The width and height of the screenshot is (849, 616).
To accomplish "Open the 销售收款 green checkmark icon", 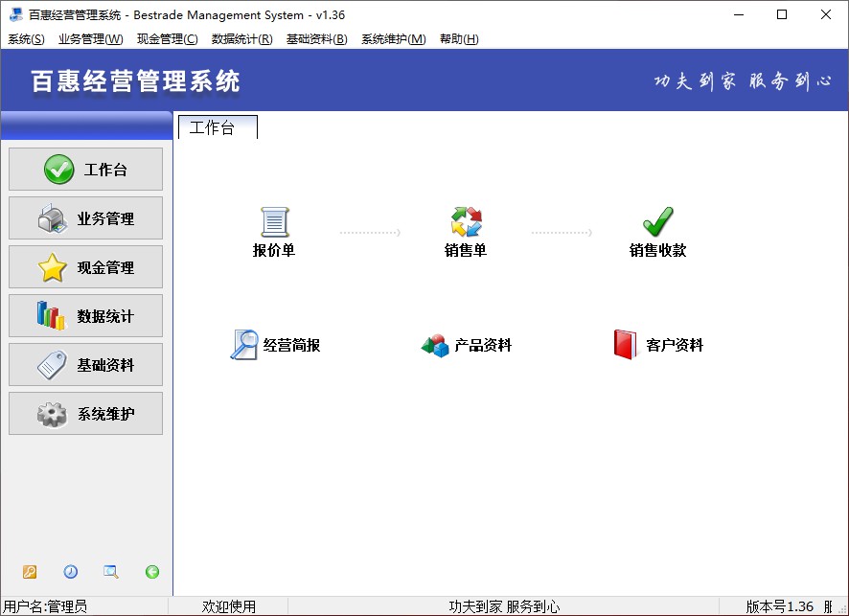I will [x=658, y=222].
